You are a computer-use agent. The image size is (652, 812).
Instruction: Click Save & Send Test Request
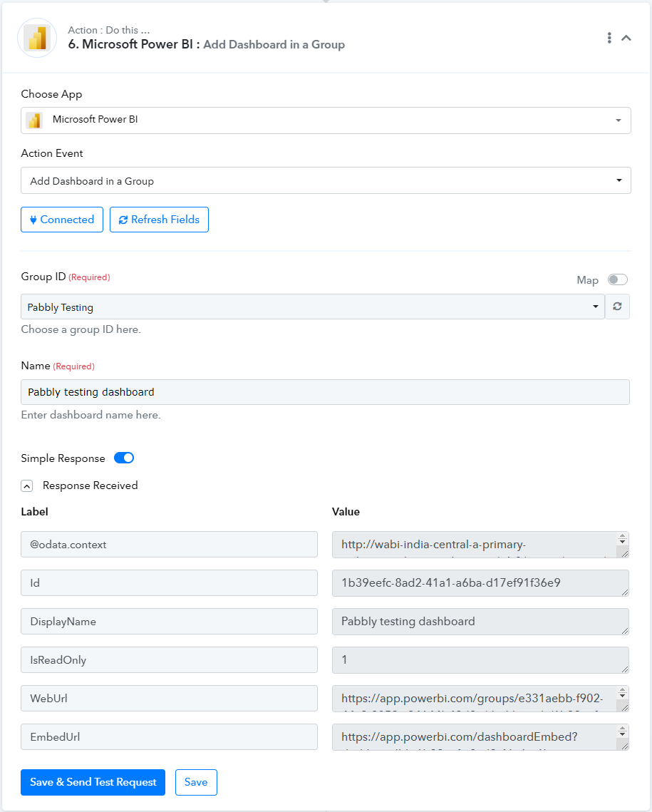93,782
